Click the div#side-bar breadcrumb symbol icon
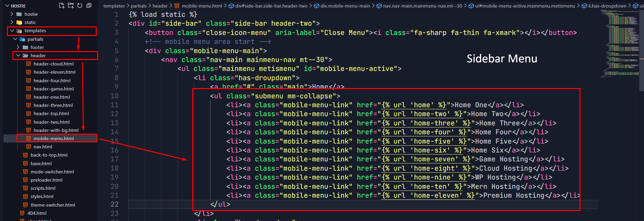This screenshot has height=221, width=644. (231, 6)
